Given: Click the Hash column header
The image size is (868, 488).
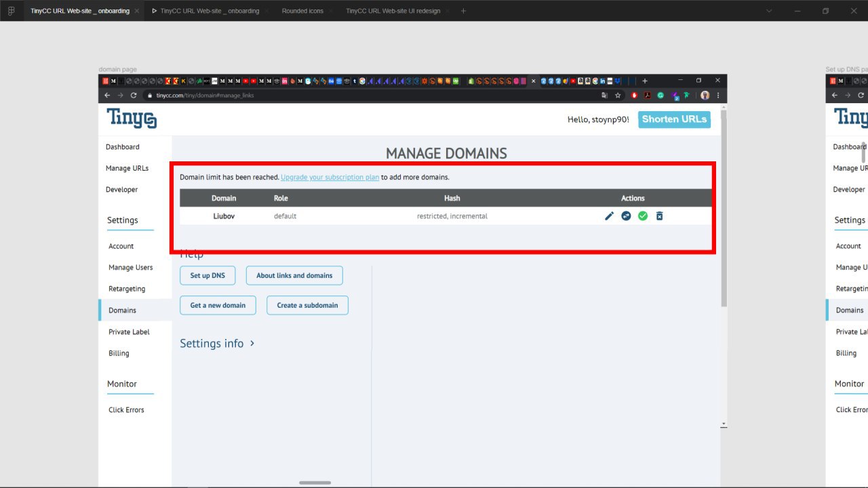Looking at the screenshot, I should click(452, 198).
